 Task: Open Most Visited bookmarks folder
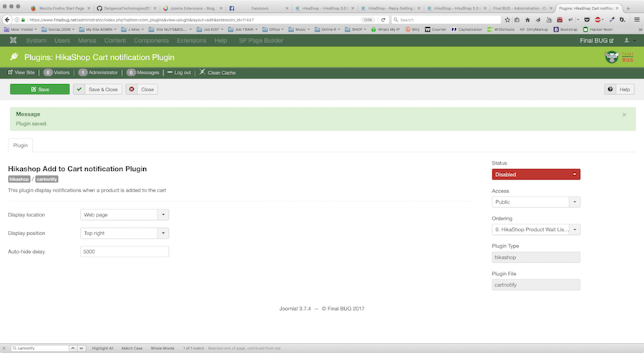[x=21, y=29]
